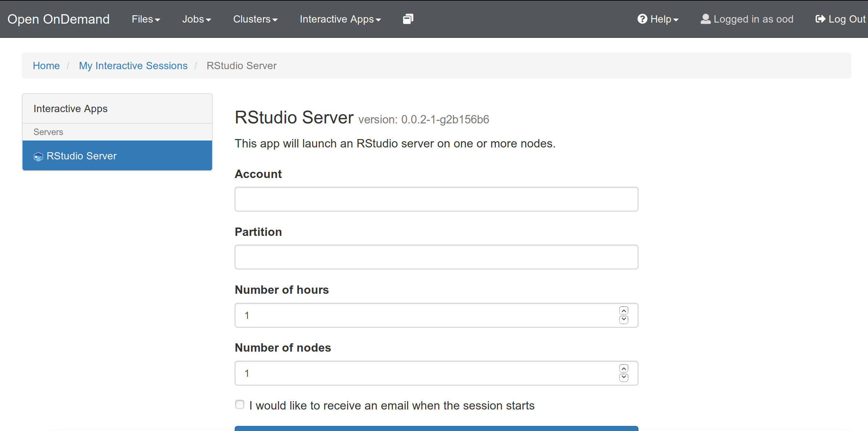The image size is (868, 431).
Task: Open the Clusters dropdown menu
Action: [x=255, y=19]
